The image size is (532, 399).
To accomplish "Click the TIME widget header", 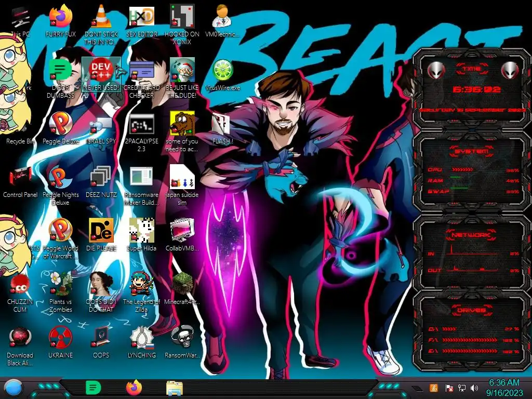I will 472,69.
